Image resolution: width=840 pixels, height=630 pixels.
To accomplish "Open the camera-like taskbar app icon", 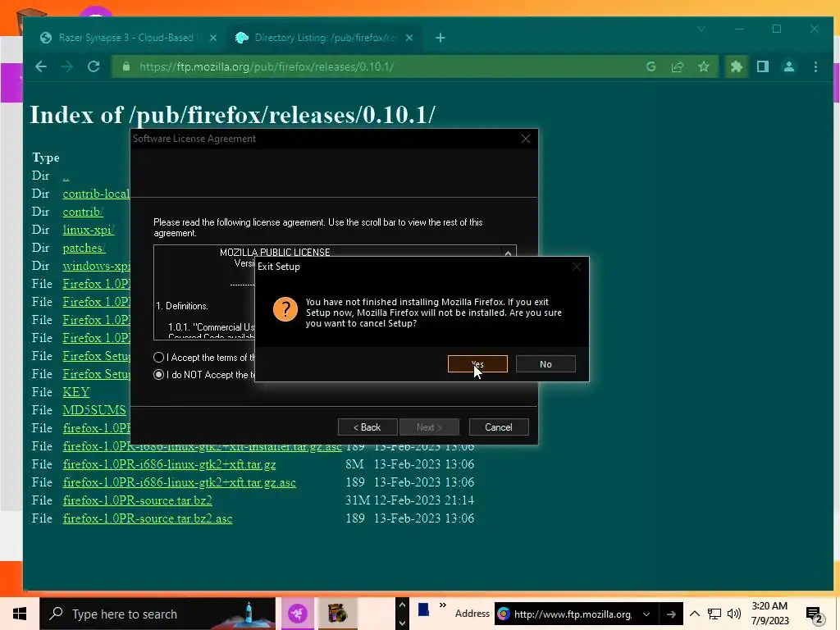I will click(337, 614).
